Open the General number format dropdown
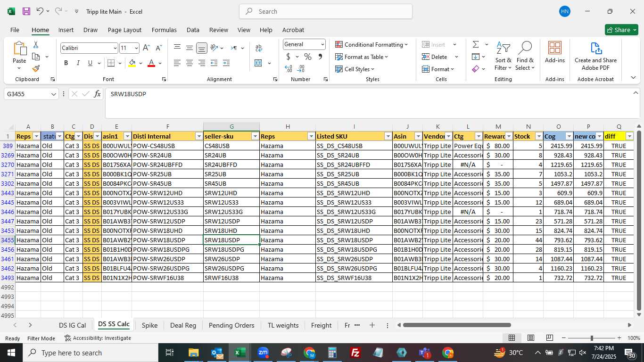Viewport: 644px width, 362px height. coord(322,44)
